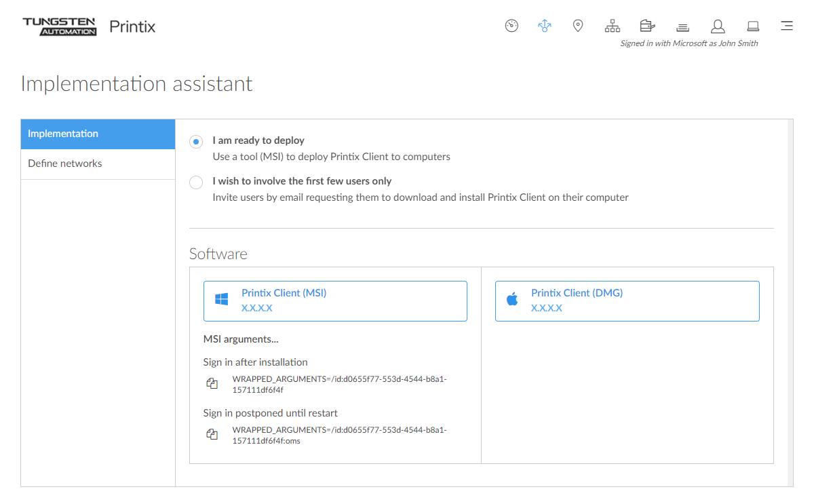This screenshot has height=504, width=814.
Task: Open Printers via the copier icon
Action: coord(647,26)
